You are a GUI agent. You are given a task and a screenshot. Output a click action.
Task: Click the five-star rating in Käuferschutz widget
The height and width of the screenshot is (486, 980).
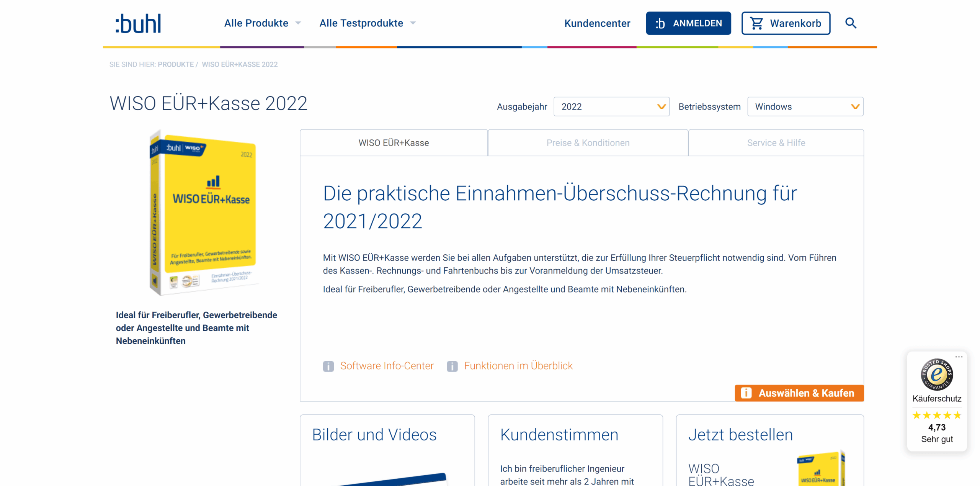[936, 415]
